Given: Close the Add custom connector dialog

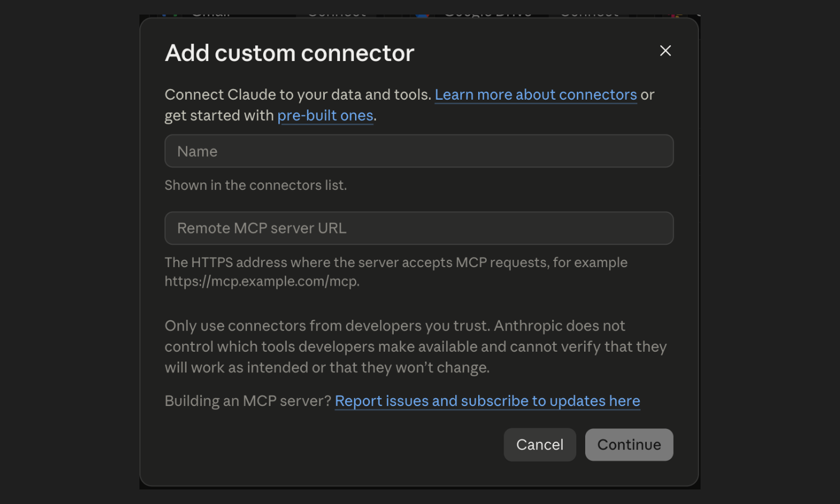Looking at the screenshot, I should point(665,51).
